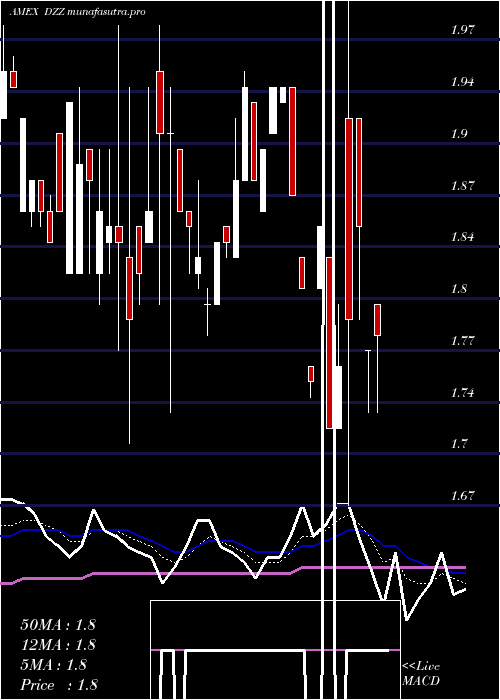Click the 1.7 price axis label

pyautogui.click(x=459, y=444)
